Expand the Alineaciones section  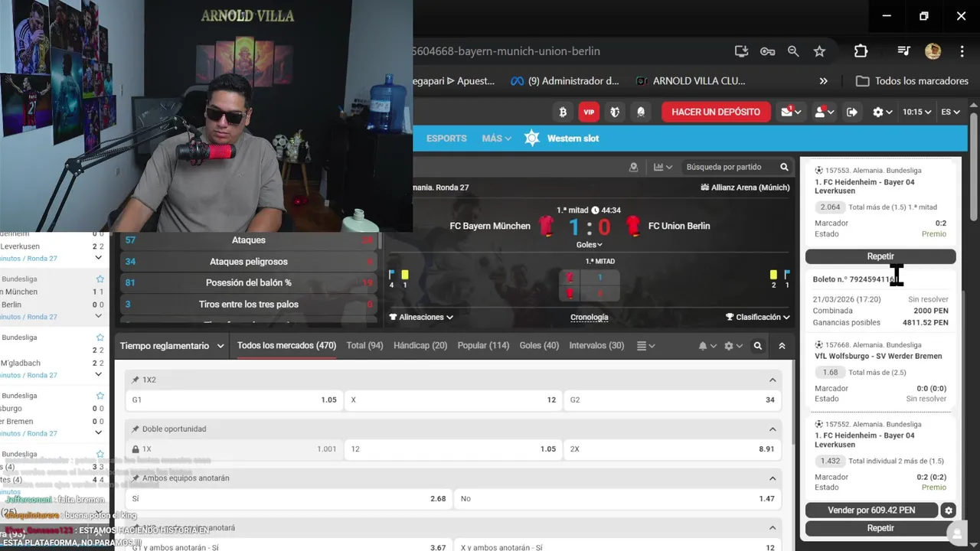pos(421,317)
